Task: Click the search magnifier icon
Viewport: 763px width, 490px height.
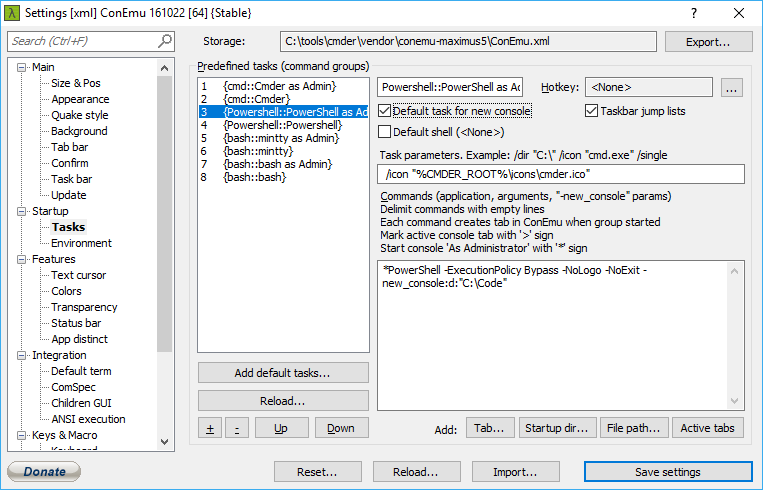Action: pyautogui.click(x=165, y=41)
